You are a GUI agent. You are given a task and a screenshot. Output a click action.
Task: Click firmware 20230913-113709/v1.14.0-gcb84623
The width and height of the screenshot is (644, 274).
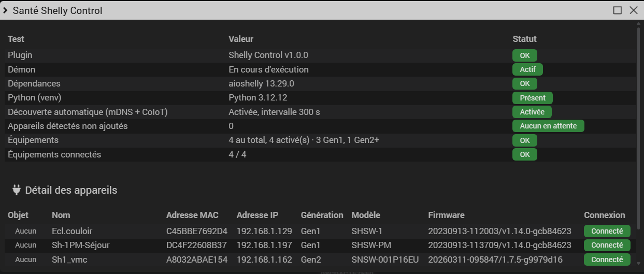point(499,245)
